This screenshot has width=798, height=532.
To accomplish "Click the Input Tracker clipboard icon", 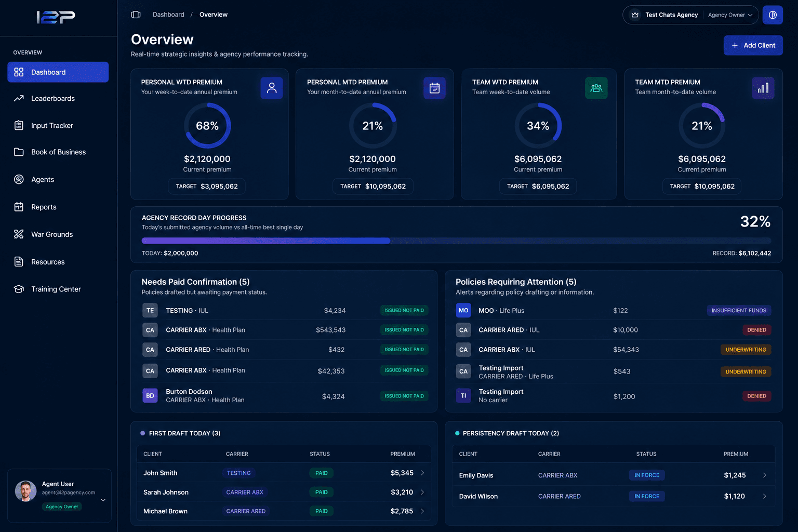I will click(x=19, y=125).
